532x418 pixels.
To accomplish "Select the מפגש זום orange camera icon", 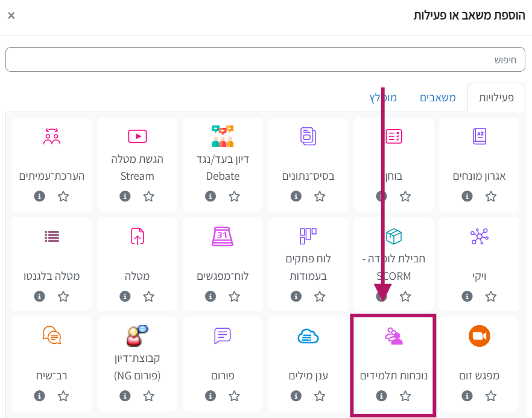I will point(480,336).
